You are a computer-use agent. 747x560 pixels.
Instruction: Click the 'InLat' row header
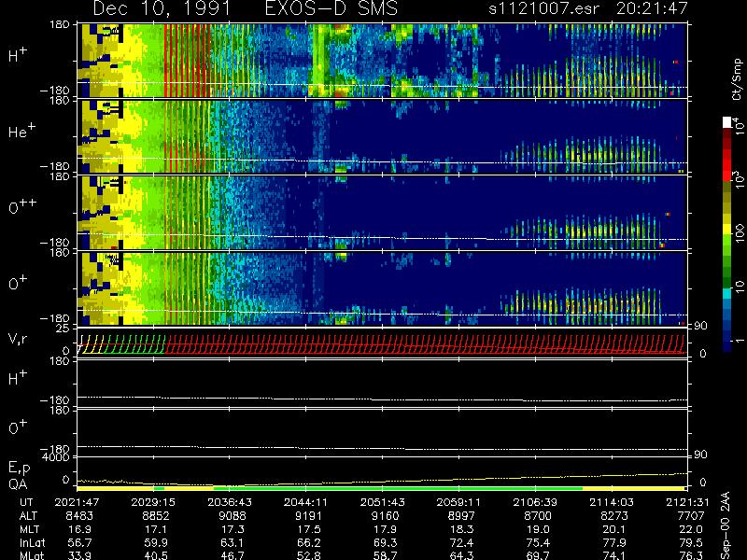click(32, 542)
